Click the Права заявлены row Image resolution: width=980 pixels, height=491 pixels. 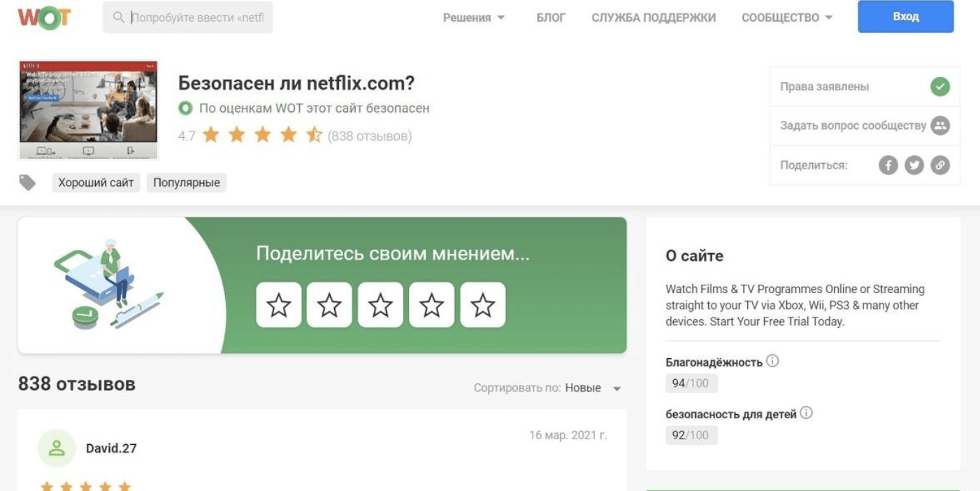pos(865,87)
